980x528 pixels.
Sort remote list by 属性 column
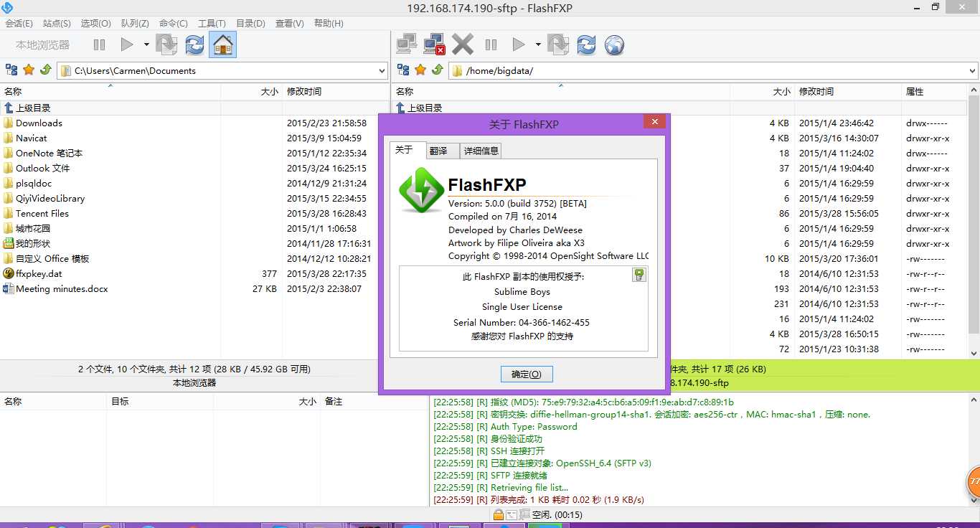(x=935, y=91)
